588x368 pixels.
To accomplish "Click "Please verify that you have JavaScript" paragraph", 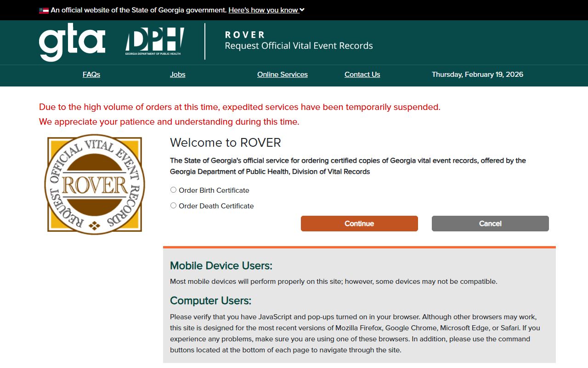I will 355,333.
